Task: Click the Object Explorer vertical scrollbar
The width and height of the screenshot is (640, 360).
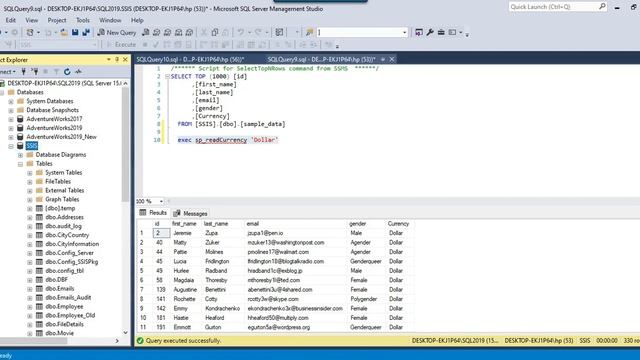Action: coord(125,143)
